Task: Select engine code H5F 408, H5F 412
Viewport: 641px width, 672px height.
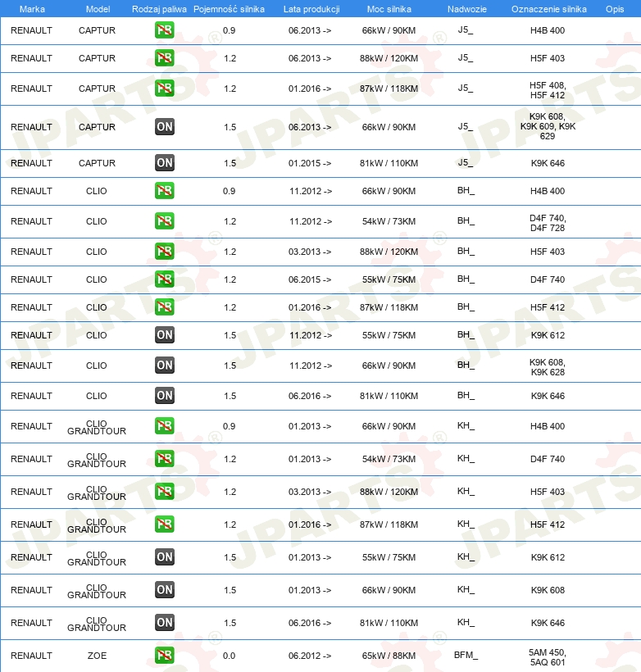Action: pyautogui.click(x=548, y=90)
